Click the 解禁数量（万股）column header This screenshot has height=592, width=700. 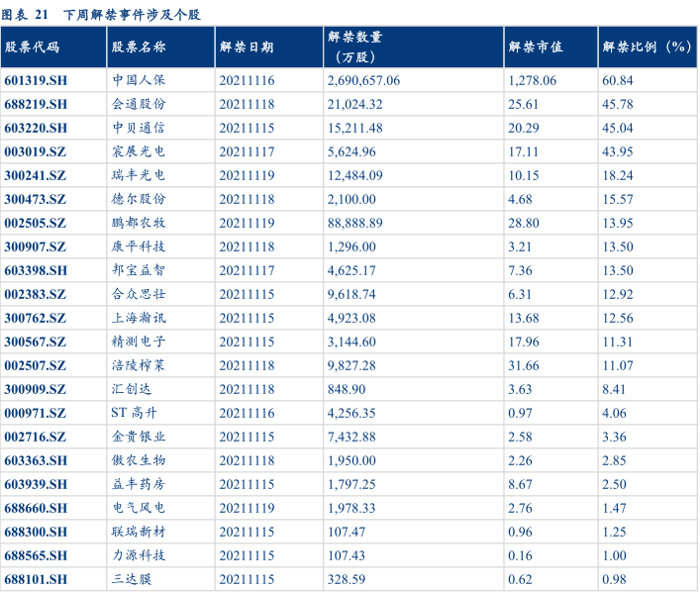(414, 47)
